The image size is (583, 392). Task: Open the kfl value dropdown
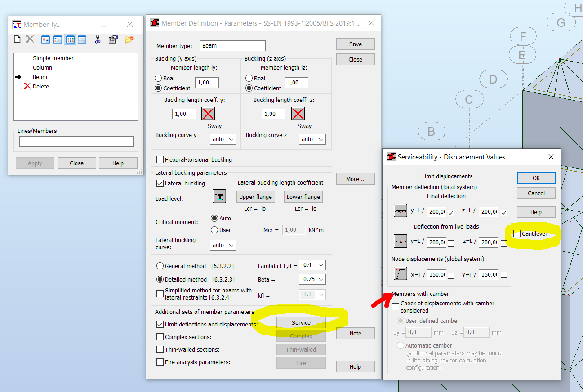312,294
